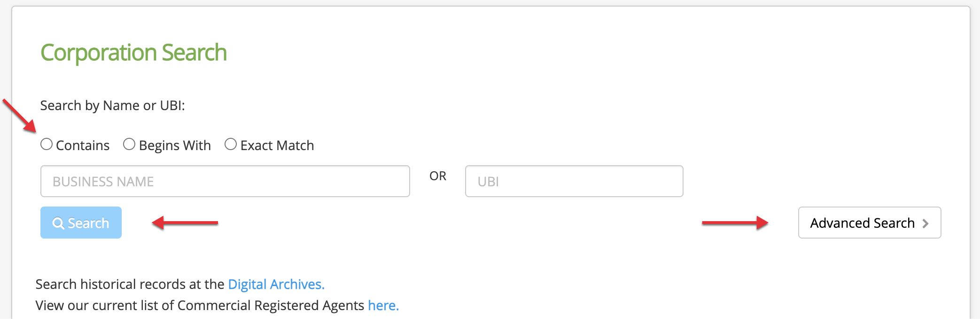Click the OR text between fields
This screenshot has width=980, height=319.
[x=438, y=176]
